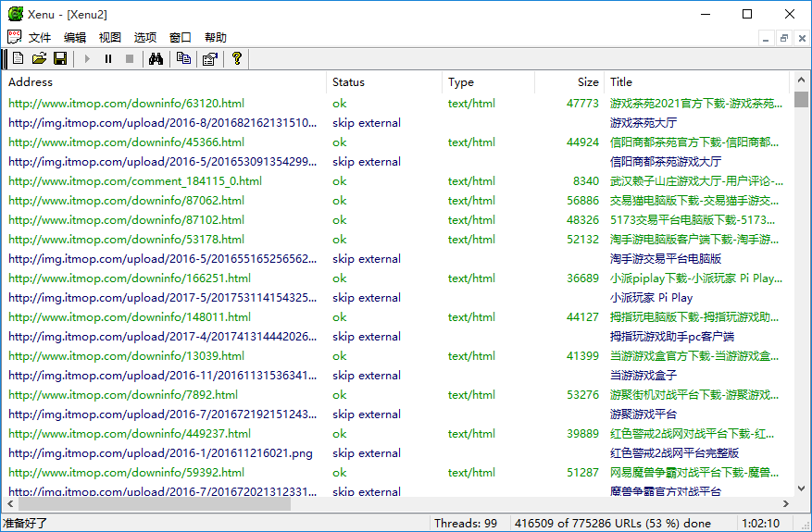Open Properties toolbar icon

[x=210, y=59]
